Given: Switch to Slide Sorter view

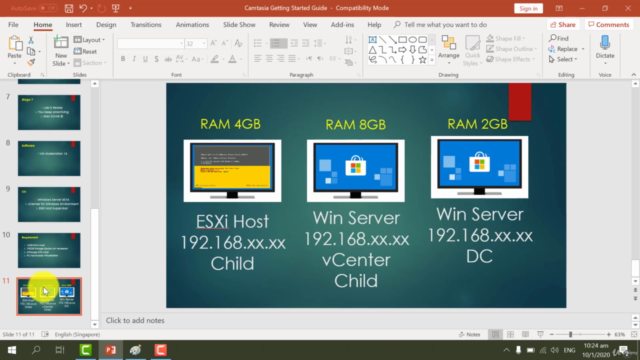Looking at the screenshot, I should (x=510, y=334).
